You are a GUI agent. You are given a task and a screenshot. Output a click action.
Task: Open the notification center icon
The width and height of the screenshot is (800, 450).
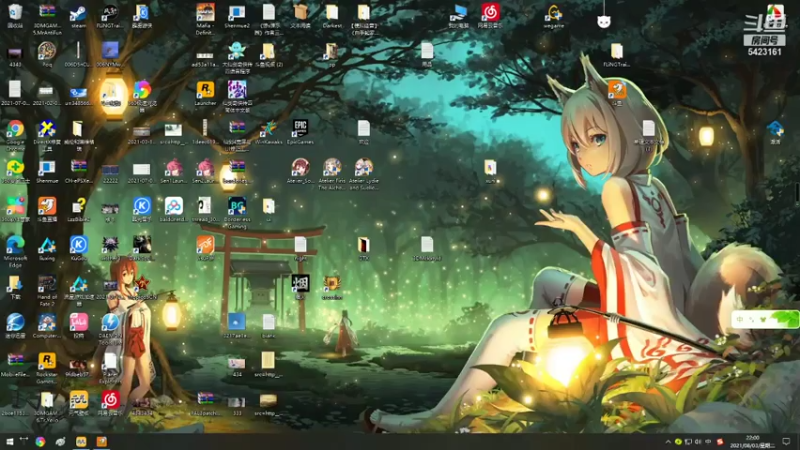[x=787, y=442]
